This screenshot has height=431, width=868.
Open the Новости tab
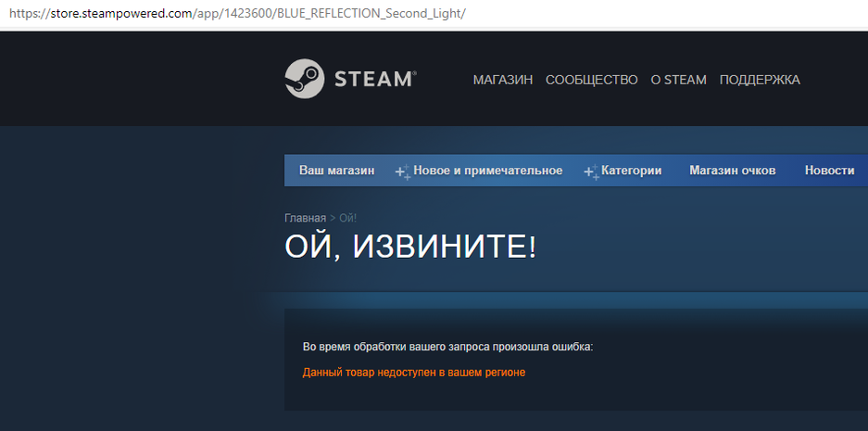(829, 171)
